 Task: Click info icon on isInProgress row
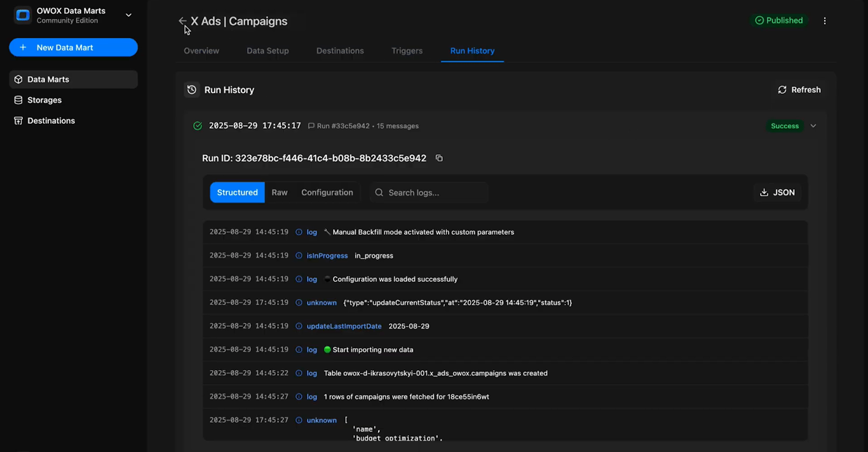click(x=299, y=256)
